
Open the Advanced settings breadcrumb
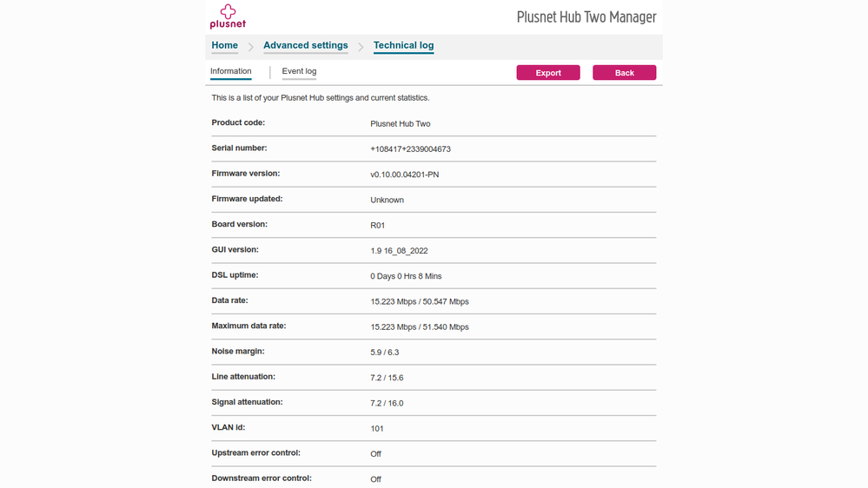click(305, 45)
